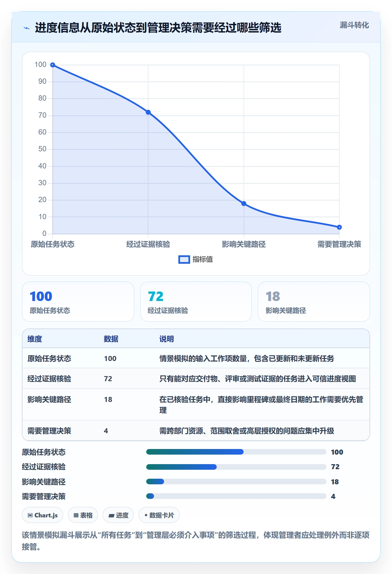Select the 影响关键路径 table row cell
The height and width of the screenshot is (574, 392).
point(49,399)
